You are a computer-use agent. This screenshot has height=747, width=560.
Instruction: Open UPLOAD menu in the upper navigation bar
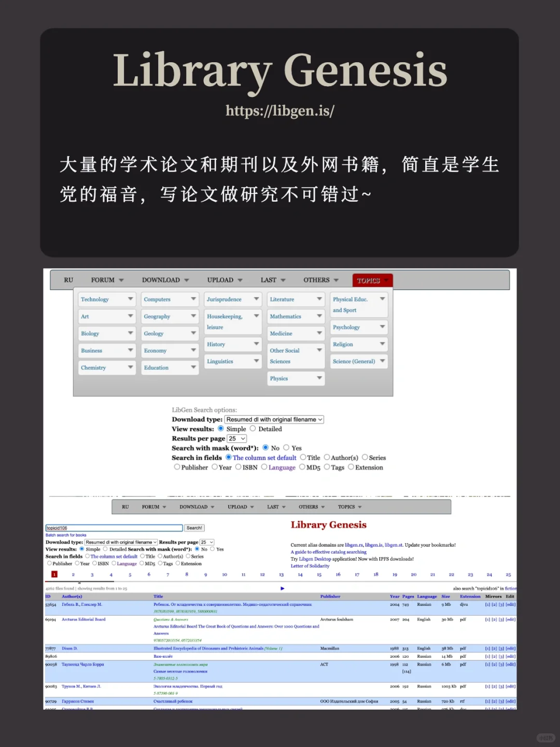point(225,280)
